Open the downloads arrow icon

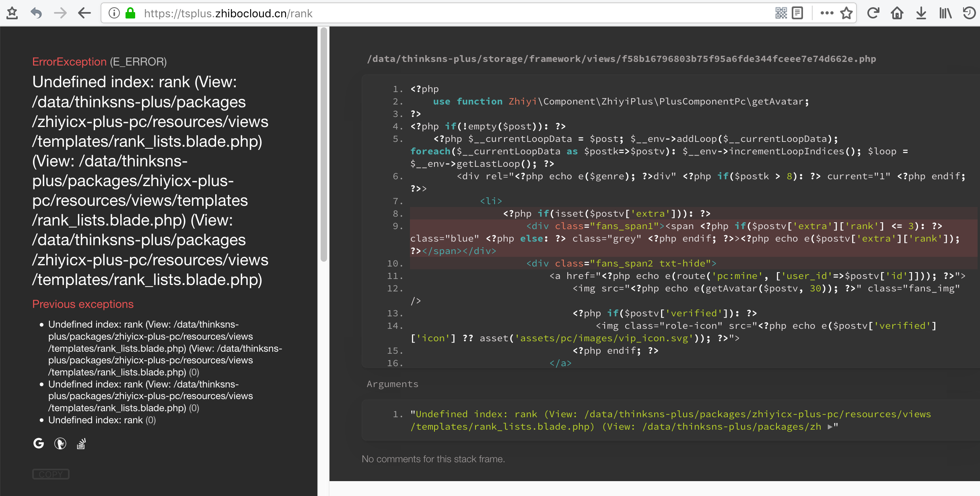(921, 13)
